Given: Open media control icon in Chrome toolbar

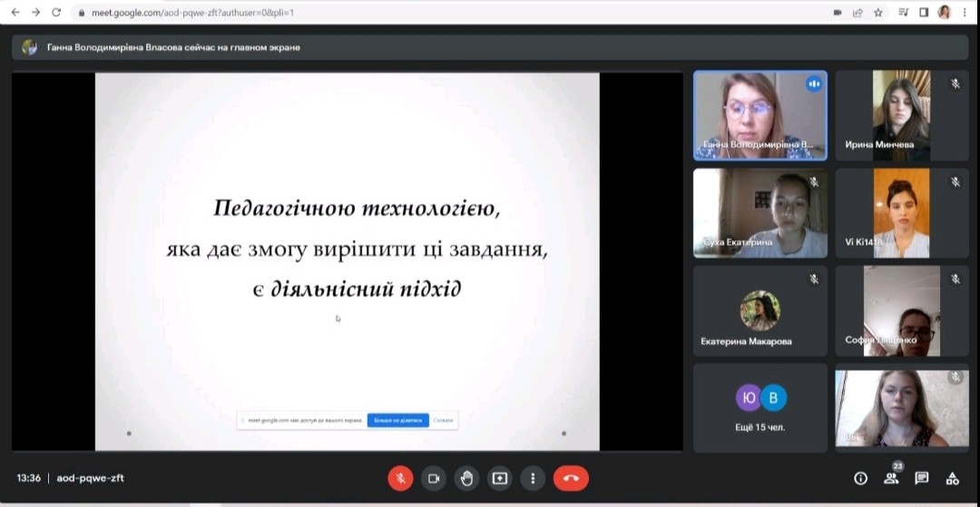Looking at the screenshot, I should tap(903, 13).
